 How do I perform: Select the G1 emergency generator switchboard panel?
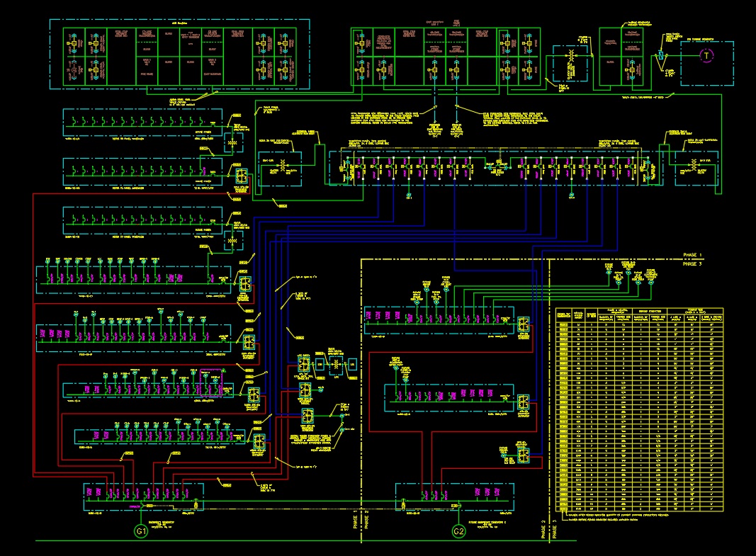pos(143,497)
